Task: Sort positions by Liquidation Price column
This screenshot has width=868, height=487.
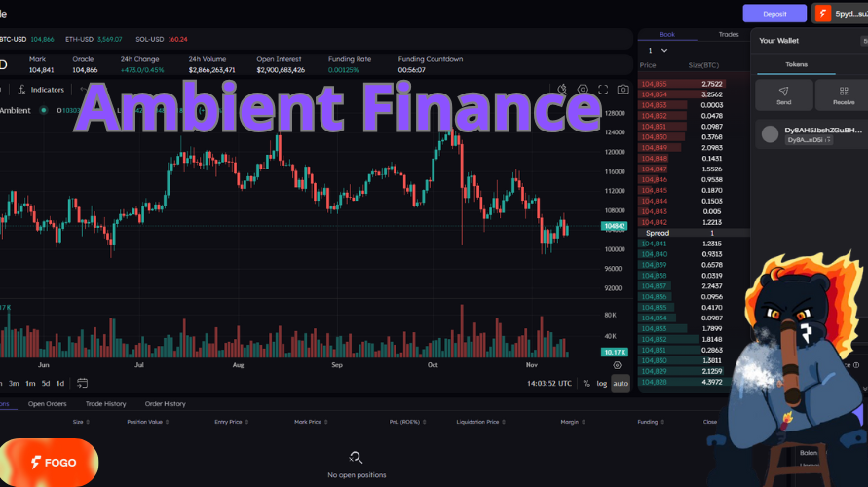Action: [480, 422]
